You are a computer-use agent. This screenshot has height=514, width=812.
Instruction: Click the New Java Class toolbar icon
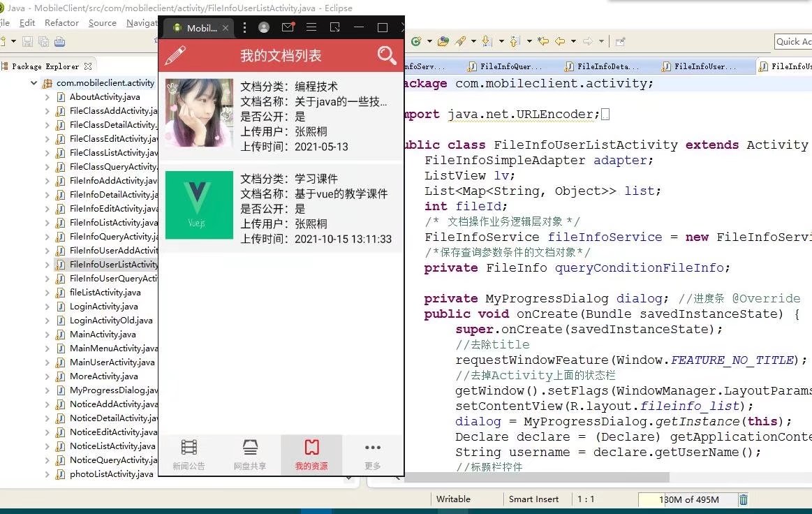pyautogui.click(x=416, y=41)
